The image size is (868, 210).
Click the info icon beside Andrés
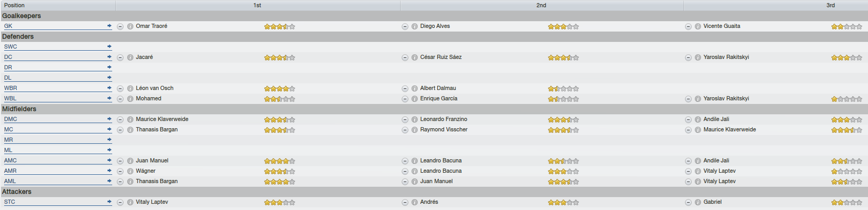tap(415, 202)
